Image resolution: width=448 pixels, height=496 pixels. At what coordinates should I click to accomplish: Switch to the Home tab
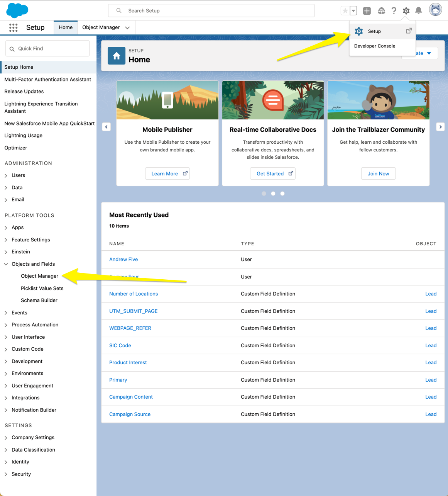coord(65,27)
